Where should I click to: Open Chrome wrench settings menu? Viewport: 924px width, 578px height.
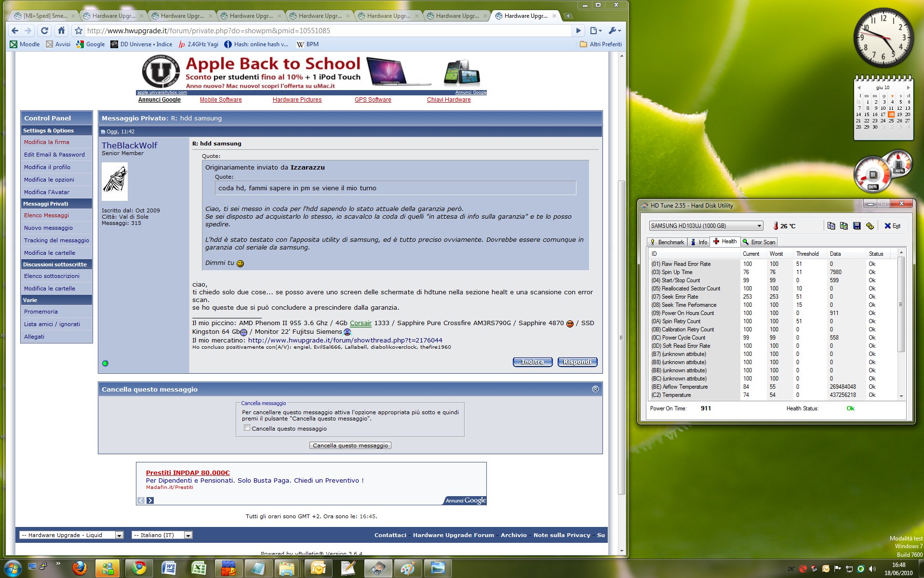[x=615, y=30]
